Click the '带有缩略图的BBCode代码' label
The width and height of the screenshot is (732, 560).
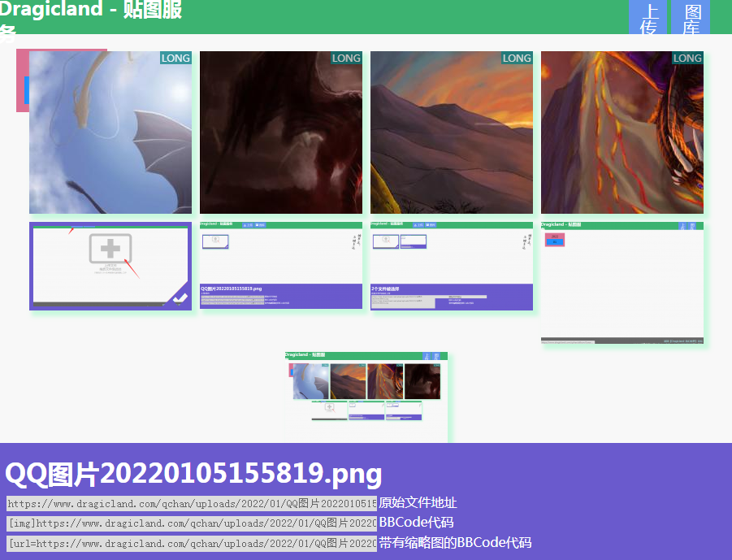(x=455, y=543)
